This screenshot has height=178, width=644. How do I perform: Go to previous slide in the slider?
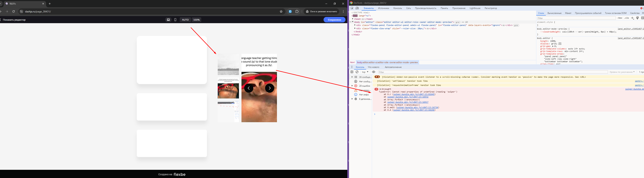click(x=248, y=88)
